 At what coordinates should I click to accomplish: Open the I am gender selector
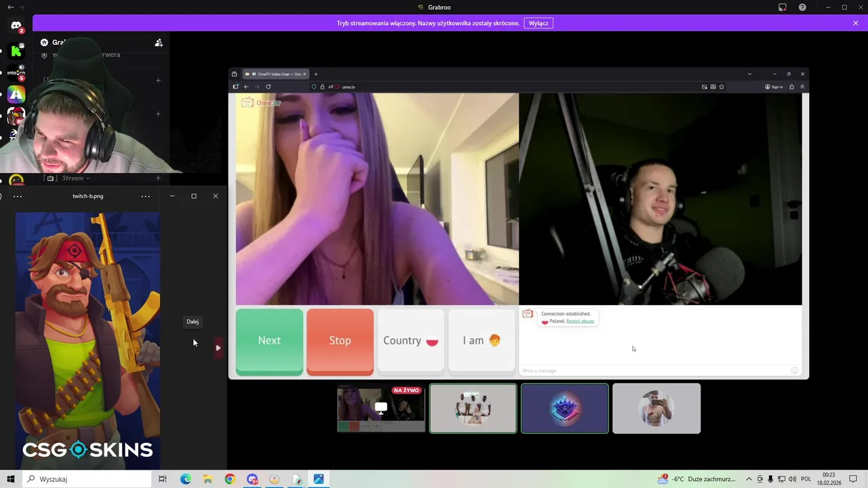point(481,341)
